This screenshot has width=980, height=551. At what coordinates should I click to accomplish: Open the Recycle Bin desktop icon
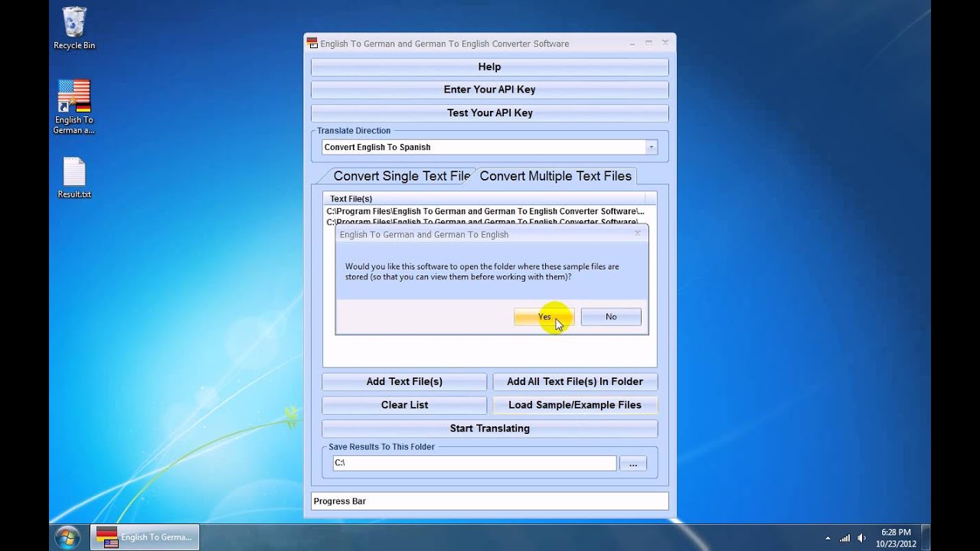[74, 28]
